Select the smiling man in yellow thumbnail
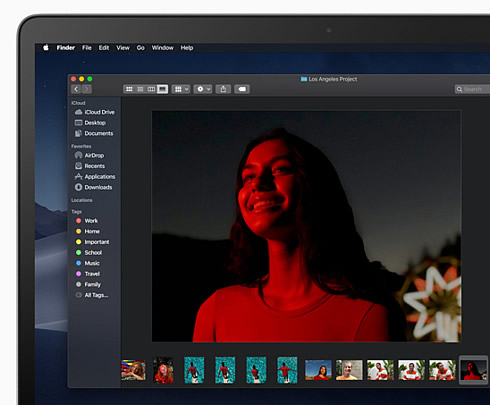490x405 pixels. tap(349, 370)
